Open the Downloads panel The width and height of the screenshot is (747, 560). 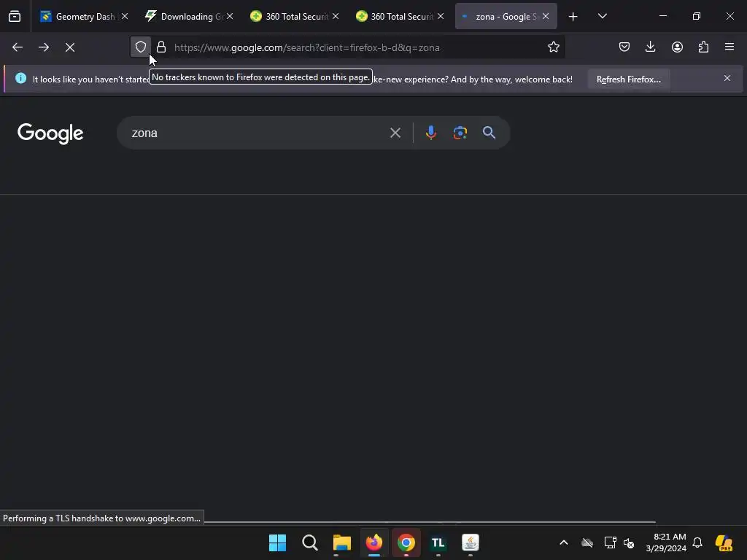click(650, 47)
